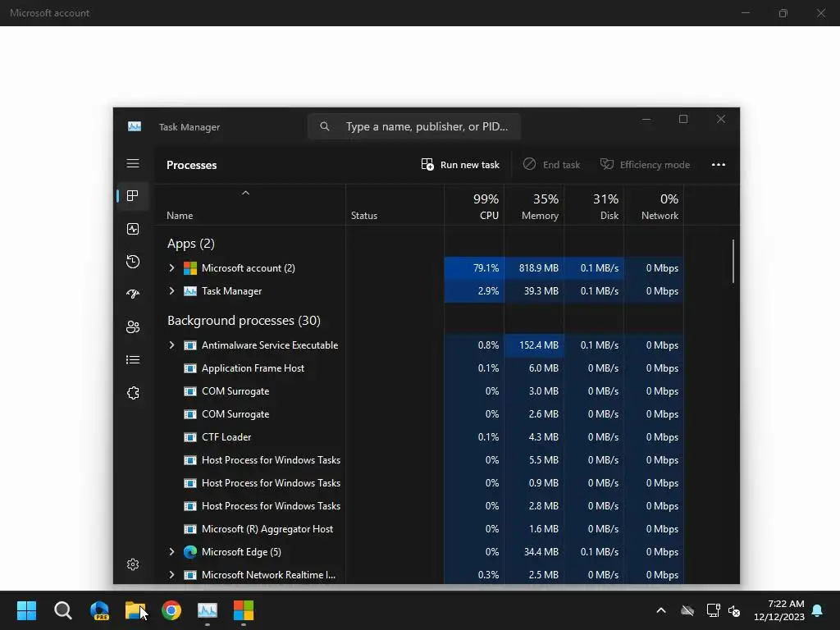
Task: Sort by the Disk column header
Action: [x=594, y=206]
